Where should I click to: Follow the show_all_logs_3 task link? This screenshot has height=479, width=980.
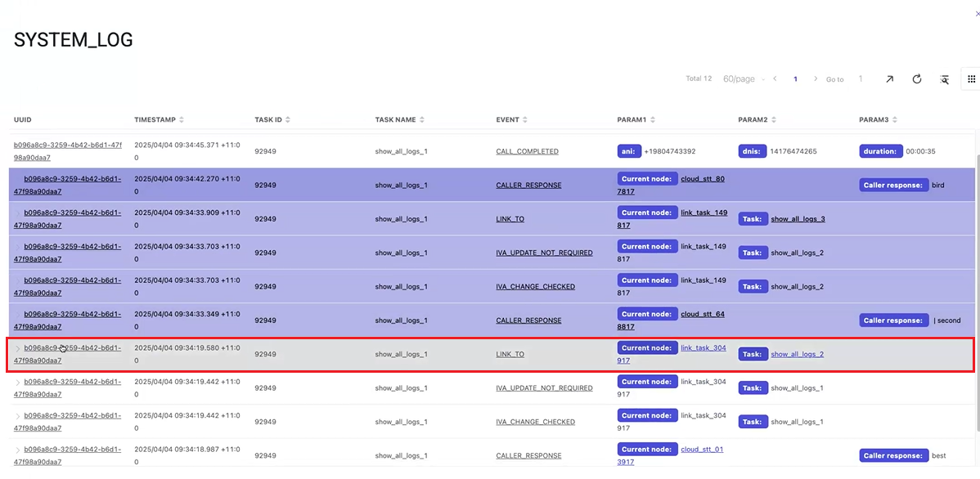tap(798, 219)
